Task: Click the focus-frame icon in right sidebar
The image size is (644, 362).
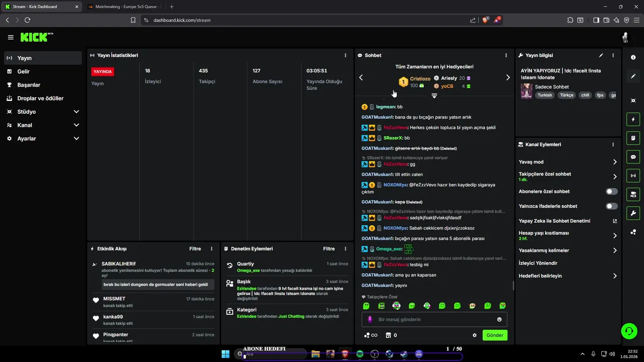Action: click(633, 101)
